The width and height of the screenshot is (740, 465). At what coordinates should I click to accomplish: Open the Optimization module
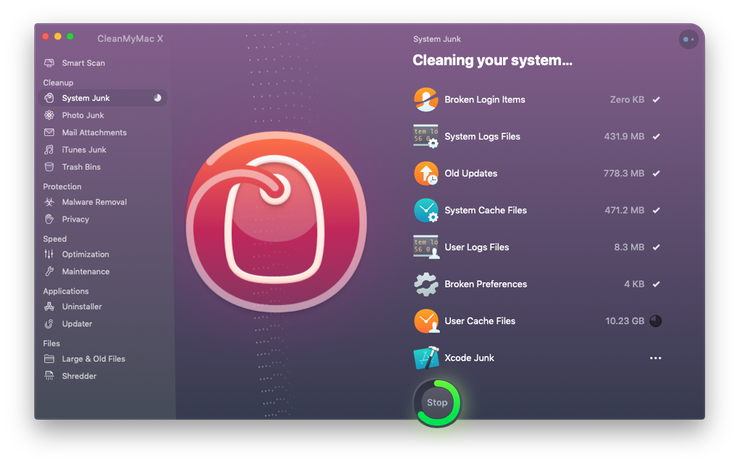click(85, 254)
